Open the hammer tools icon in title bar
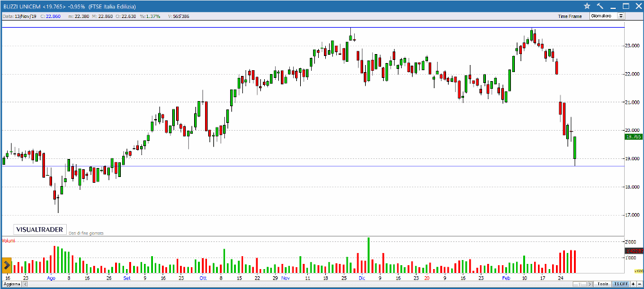This screenshot has height=289, width=644. (600, 6)
